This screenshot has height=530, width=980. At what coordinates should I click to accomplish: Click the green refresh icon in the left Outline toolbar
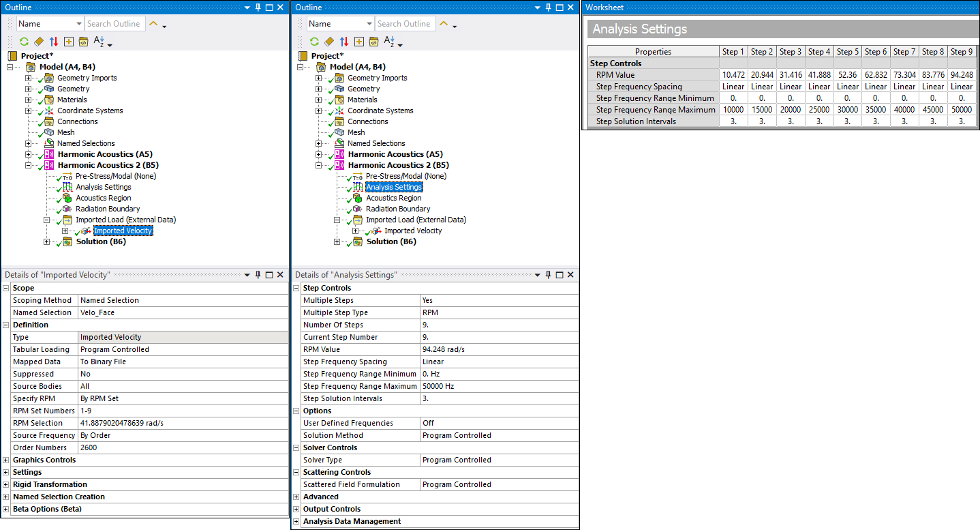pos(24,42)
